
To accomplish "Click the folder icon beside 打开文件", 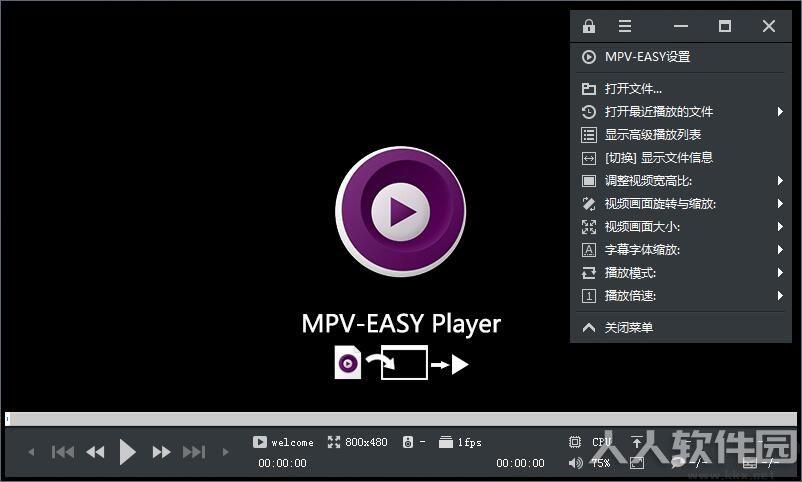I will [x=589, y=89].
